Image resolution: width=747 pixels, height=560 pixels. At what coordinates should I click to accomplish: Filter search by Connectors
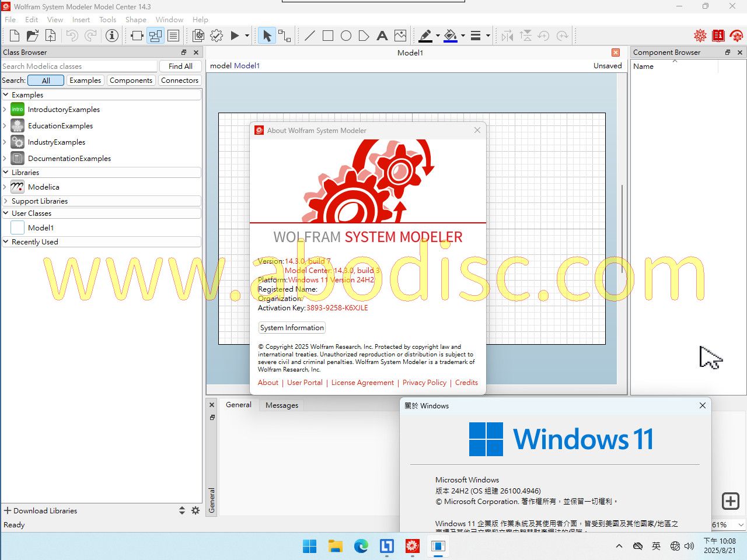pos(180,80)
